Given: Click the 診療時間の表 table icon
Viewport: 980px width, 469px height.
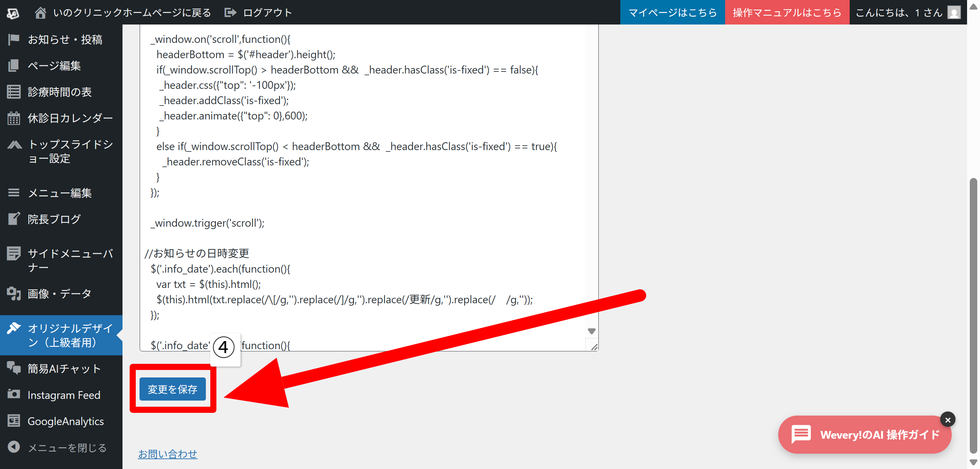Looking at the screenshot, I should [x=14, y=92].
